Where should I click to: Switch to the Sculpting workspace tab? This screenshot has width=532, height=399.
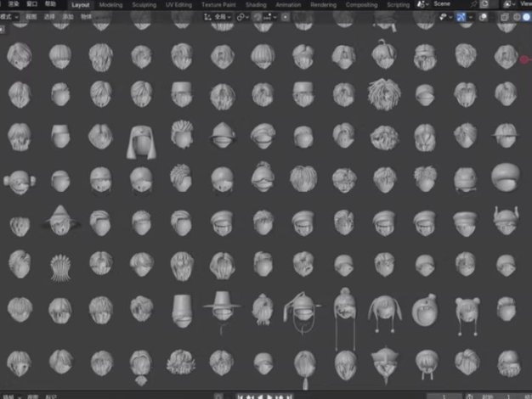[143, 4]
